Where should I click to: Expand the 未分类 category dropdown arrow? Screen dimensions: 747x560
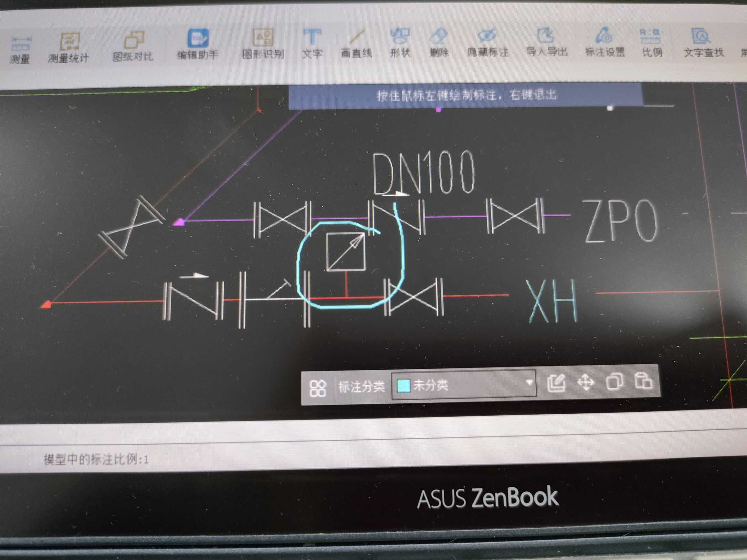[x=529, y=383]
